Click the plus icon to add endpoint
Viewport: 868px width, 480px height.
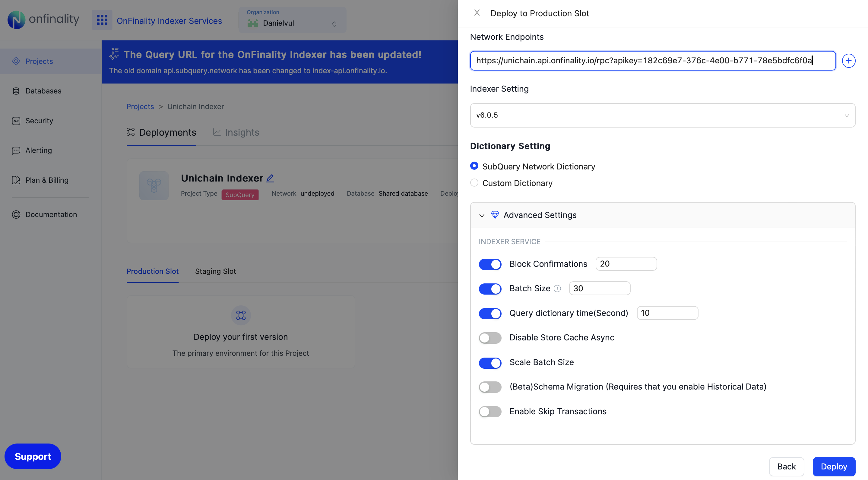click(x=848, y=61)
